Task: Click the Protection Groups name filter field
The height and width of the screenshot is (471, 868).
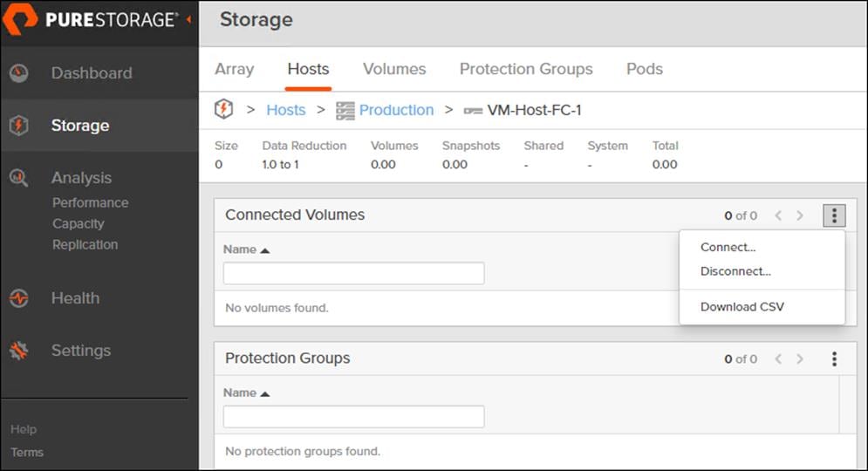Action: [x=353, y=417]
